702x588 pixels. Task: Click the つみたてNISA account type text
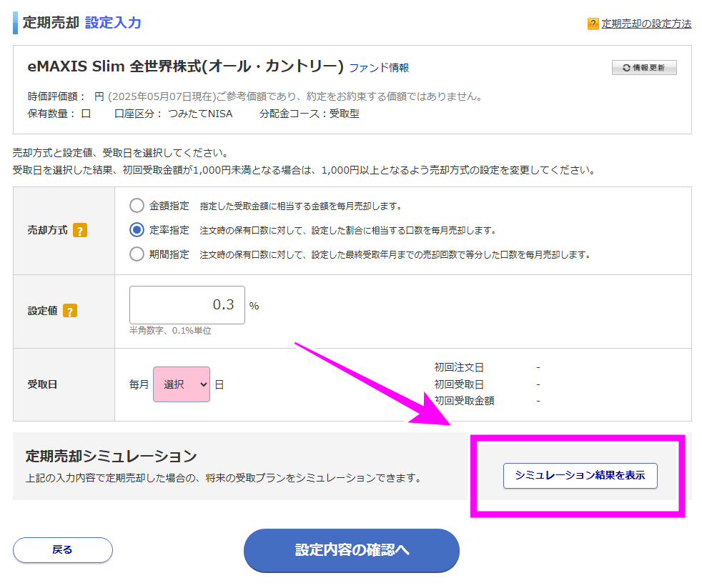[x=200, y=114]
